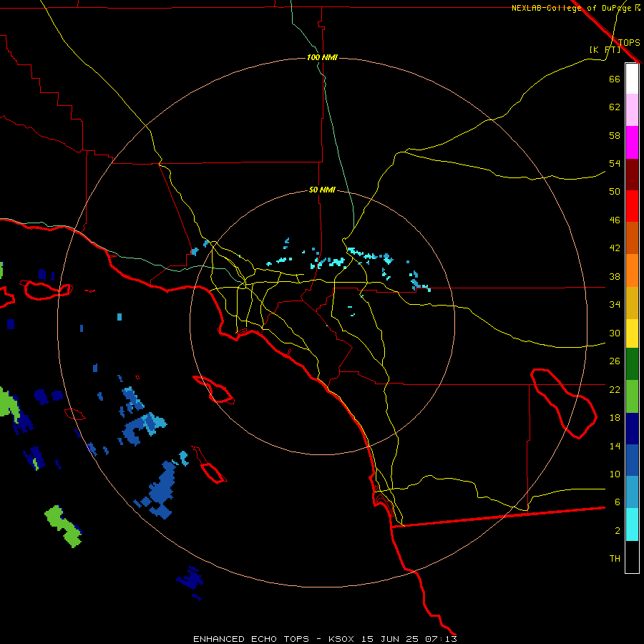Click the white 66 kft legend swatch
This screenshot has height=644, width=644.
click(x=632, y=79)
